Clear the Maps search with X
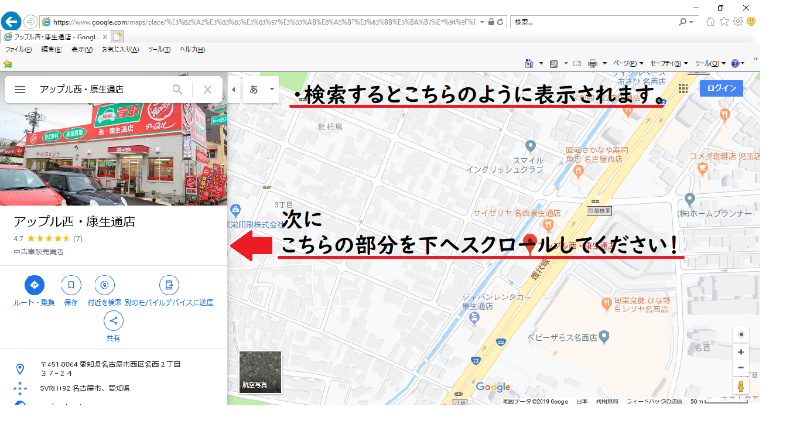800x426 pixels. (207, 89)
